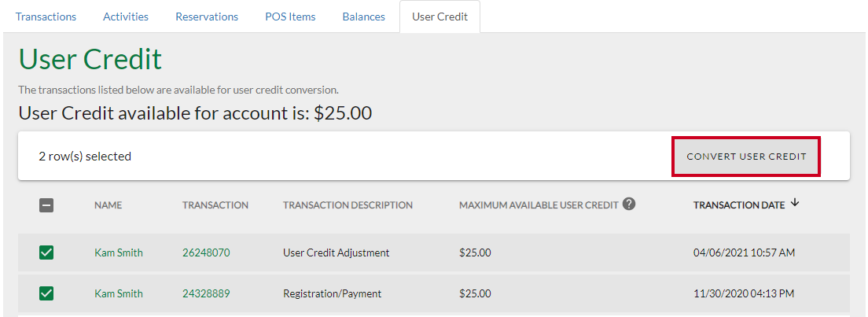
Task: Click the User Credit available for account text
Action: point(195,113)
